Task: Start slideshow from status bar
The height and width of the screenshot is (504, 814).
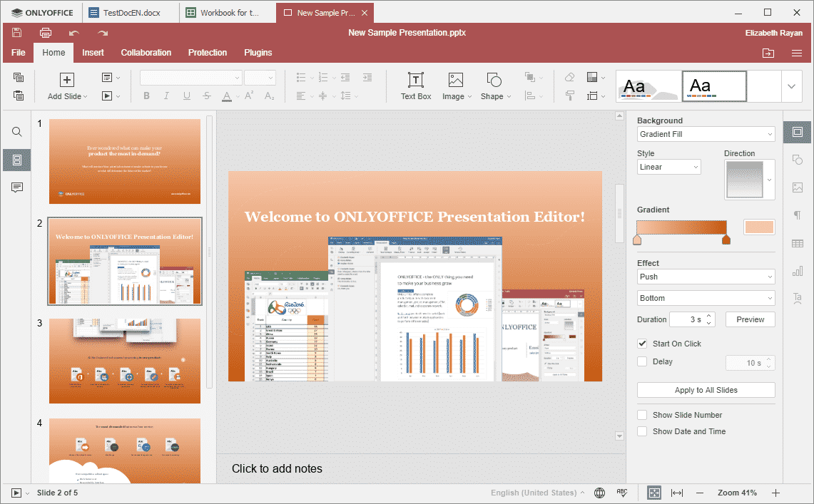Action: (x=16, y=493)
